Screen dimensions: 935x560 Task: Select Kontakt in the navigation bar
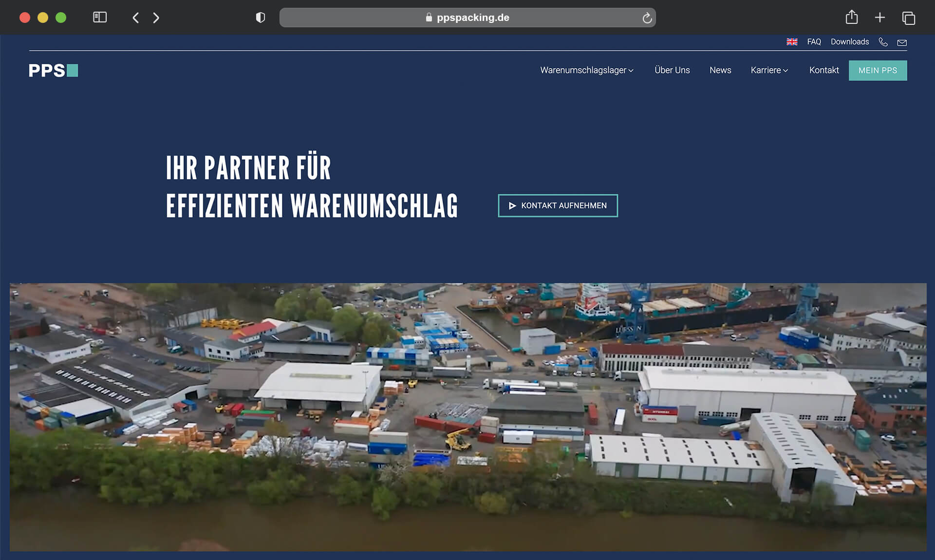tap(823, 70)
